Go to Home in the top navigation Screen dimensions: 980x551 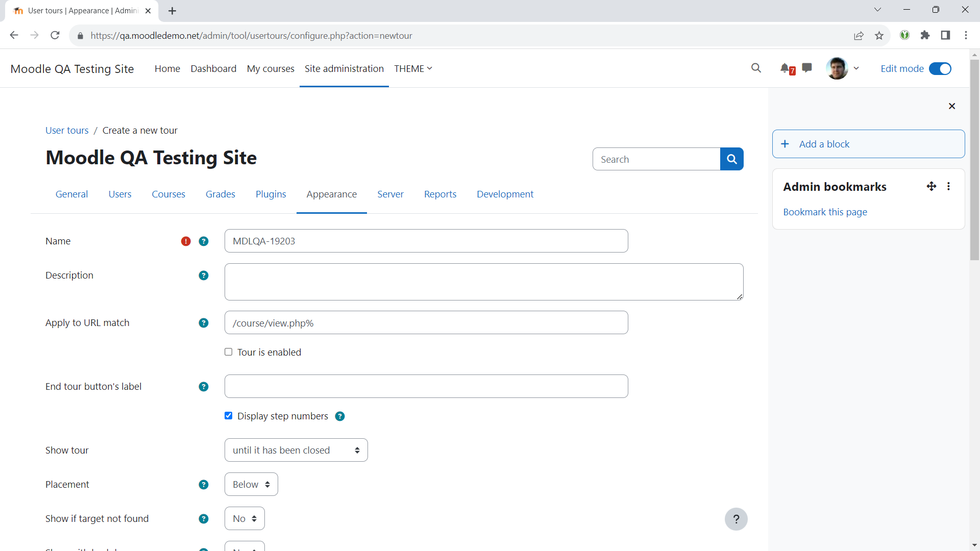tap(167, 68)
